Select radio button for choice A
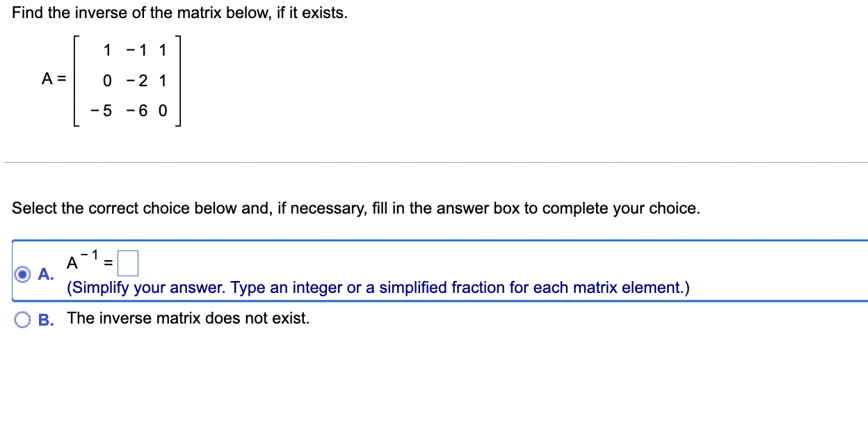The height and width of the screenshot is (430, 868). coord(22,276)
